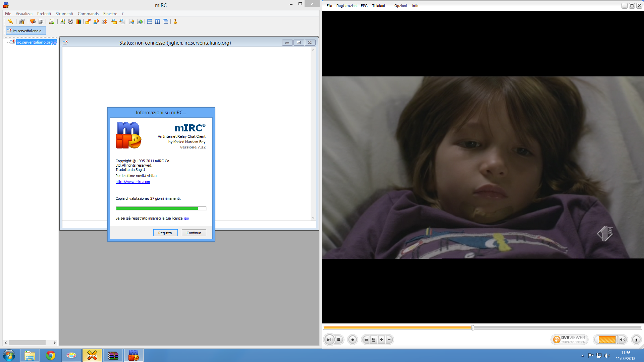Click the DVBViewer orange volume slider
The width and height of the screenshot is (644, 362).
[x=607, y=340]
